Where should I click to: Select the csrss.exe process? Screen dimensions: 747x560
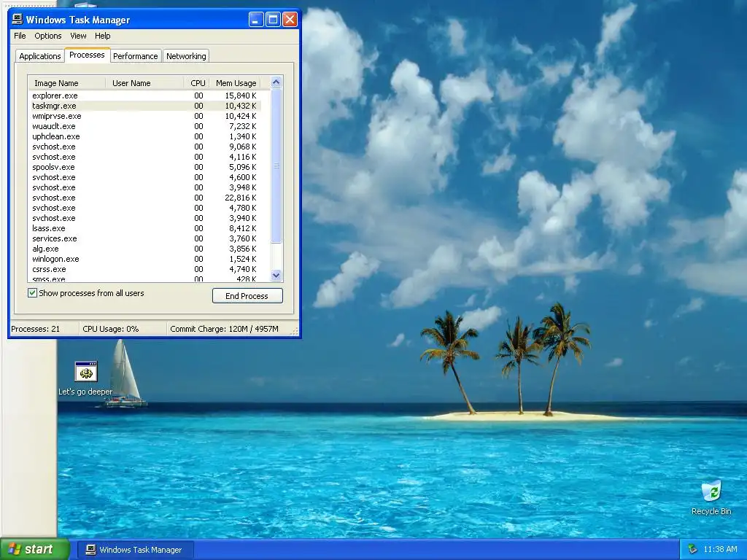point(145,269)
